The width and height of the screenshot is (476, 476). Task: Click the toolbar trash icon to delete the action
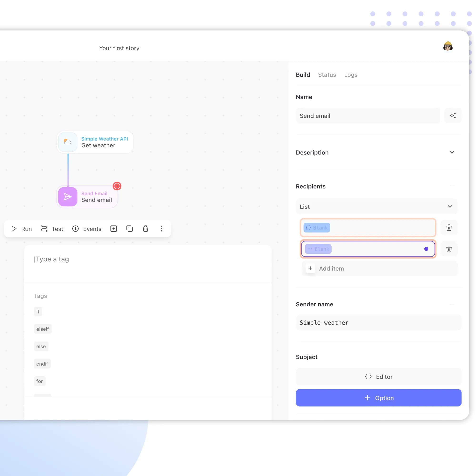pos(145,229)
